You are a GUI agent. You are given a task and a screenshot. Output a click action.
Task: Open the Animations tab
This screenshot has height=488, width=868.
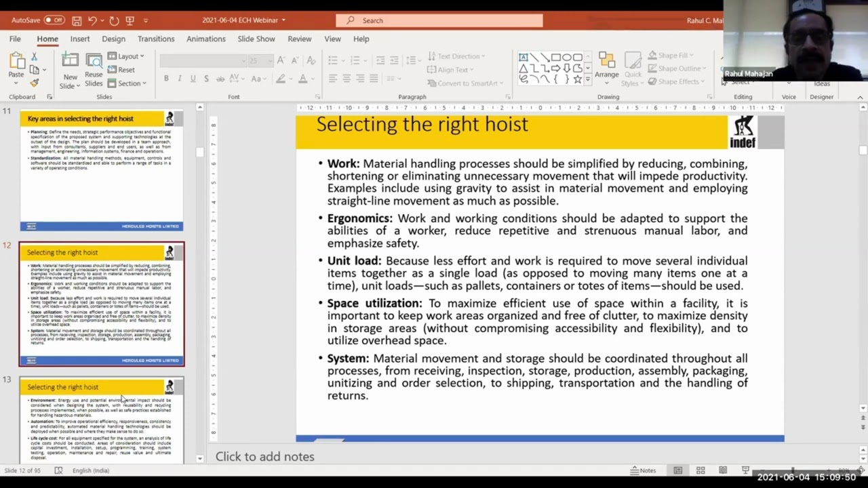click(x=206, y=39)
